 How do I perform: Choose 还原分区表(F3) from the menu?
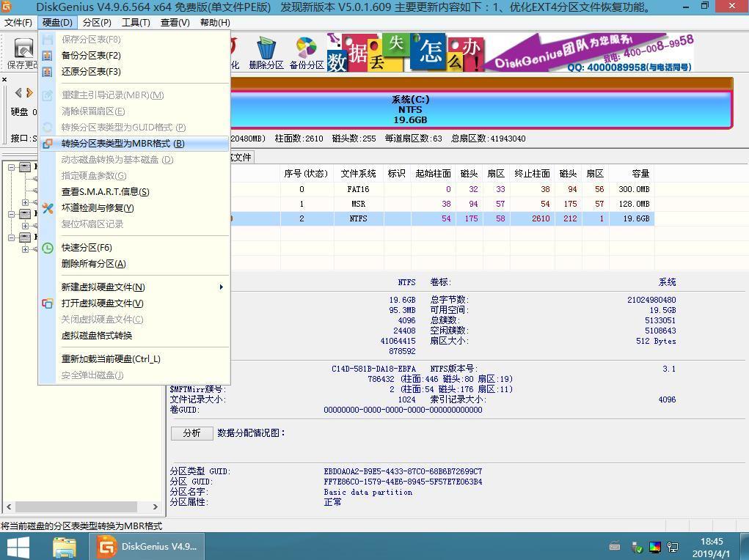pos(134,72)
